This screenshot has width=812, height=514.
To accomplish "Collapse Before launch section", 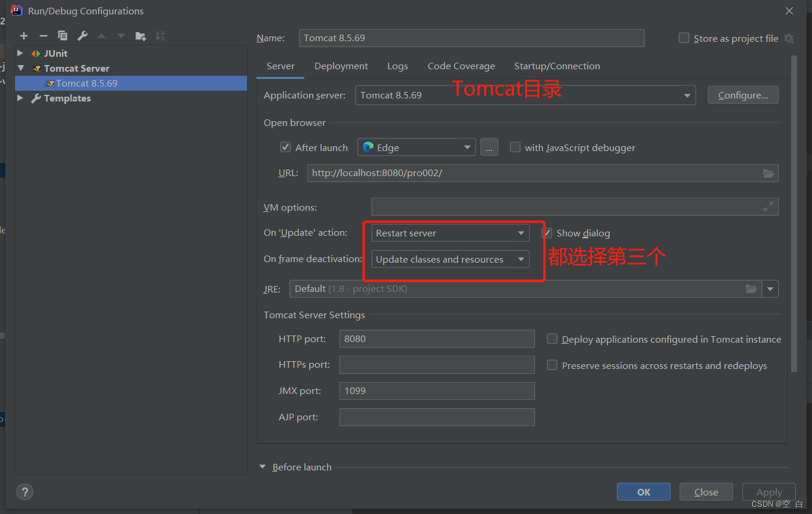I will [263, 467].
